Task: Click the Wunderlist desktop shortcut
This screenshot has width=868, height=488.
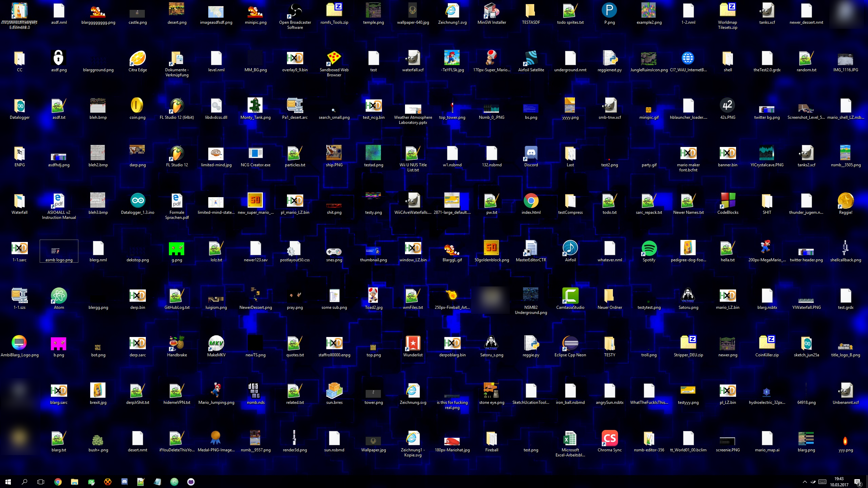Action: (x=413, y=343)
